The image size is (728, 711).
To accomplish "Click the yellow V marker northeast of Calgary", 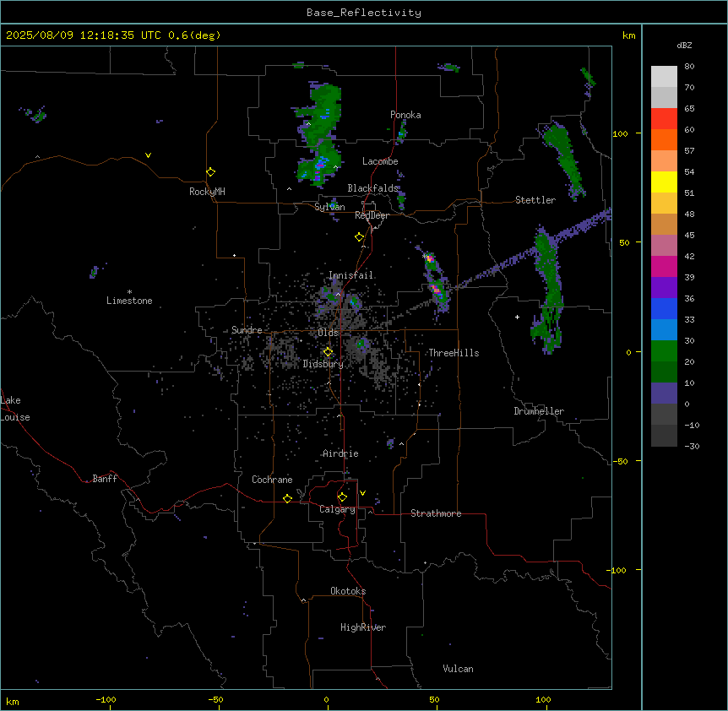I will pyautogui.click(x=362, y=493).
